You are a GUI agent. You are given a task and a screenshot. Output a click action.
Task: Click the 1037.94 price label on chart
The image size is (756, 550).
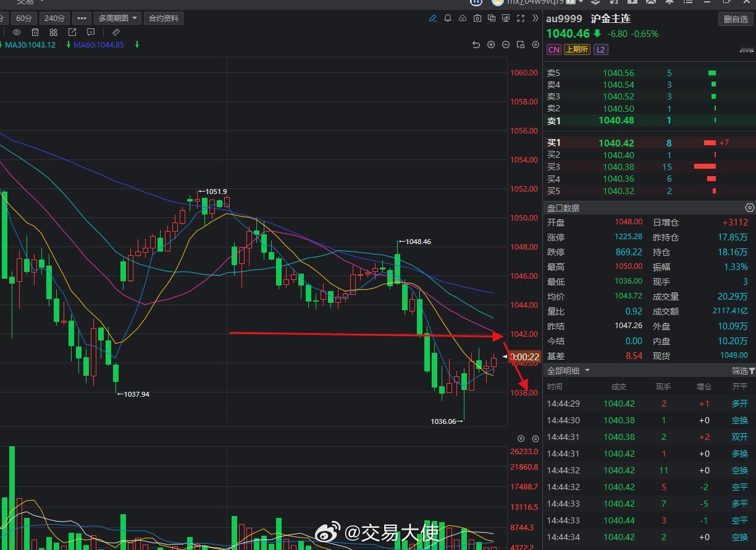tap(136, 394)
